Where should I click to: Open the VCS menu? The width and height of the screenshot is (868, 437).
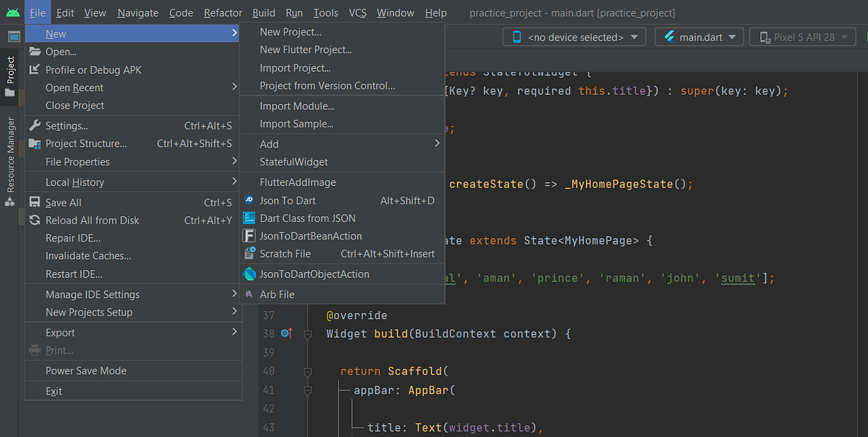(x=358, y=12)
